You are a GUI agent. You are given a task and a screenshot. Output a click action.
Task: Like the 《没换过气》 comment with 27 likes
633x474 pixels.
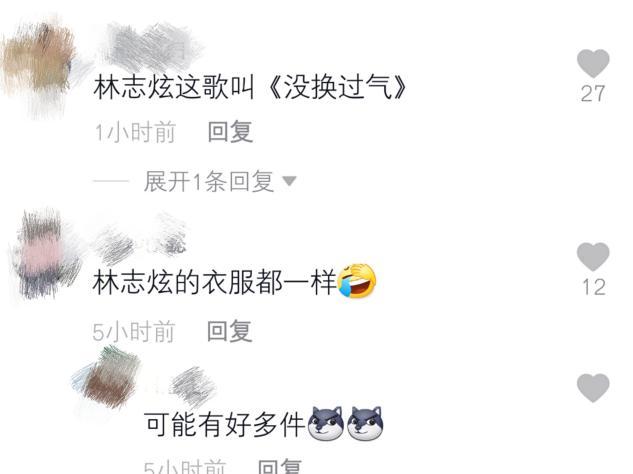(x=593, y=63)
